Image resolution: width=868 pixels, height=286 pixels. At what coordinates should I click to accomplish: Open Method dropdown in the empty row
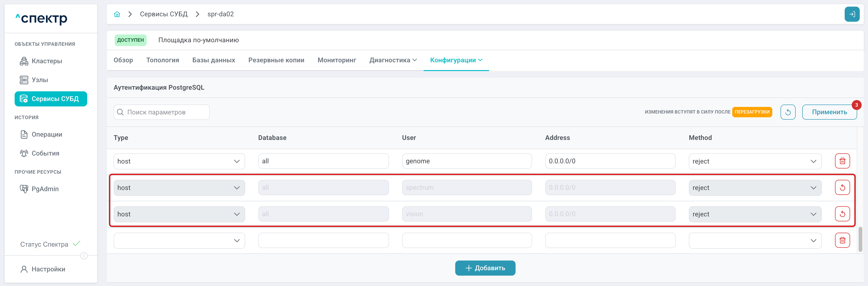(755, 240)
